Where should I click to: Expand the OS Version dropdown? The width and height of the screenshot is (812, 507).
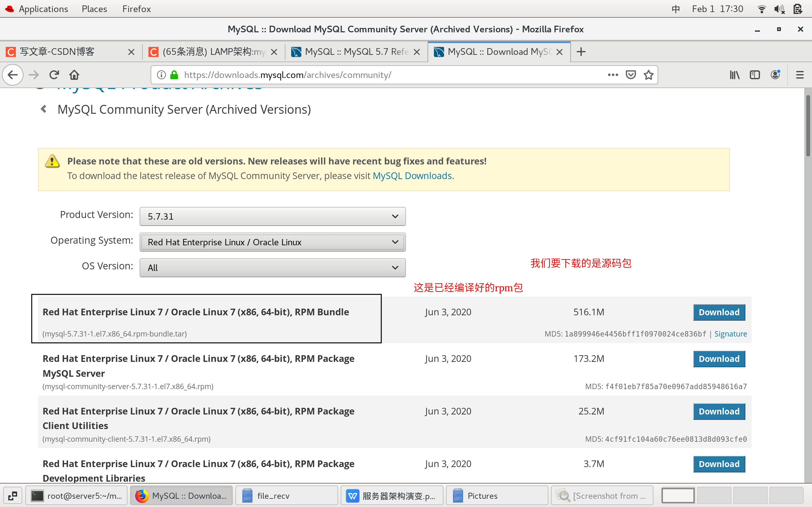(x=272, y=267)
